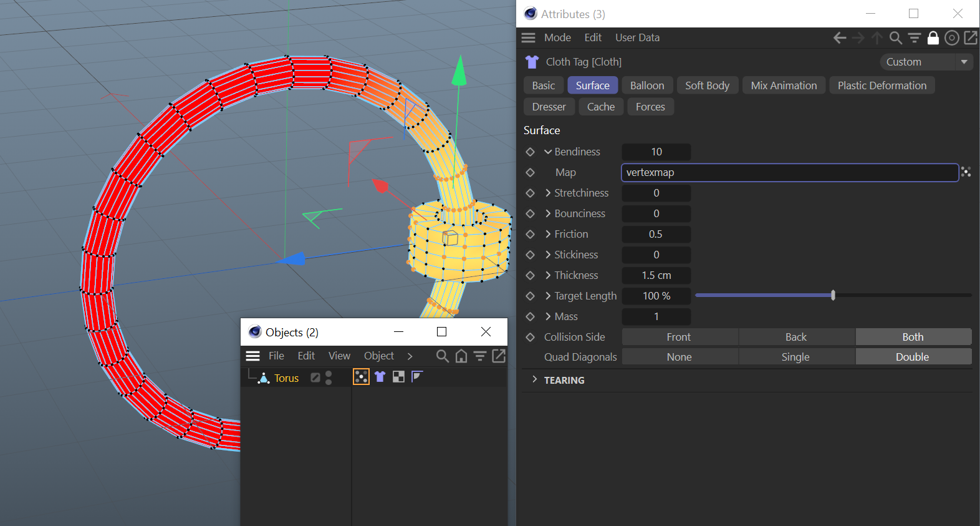The width and height of the screenshot is (980, 526).
Task: Open the User Data menu
Action: 637,37
